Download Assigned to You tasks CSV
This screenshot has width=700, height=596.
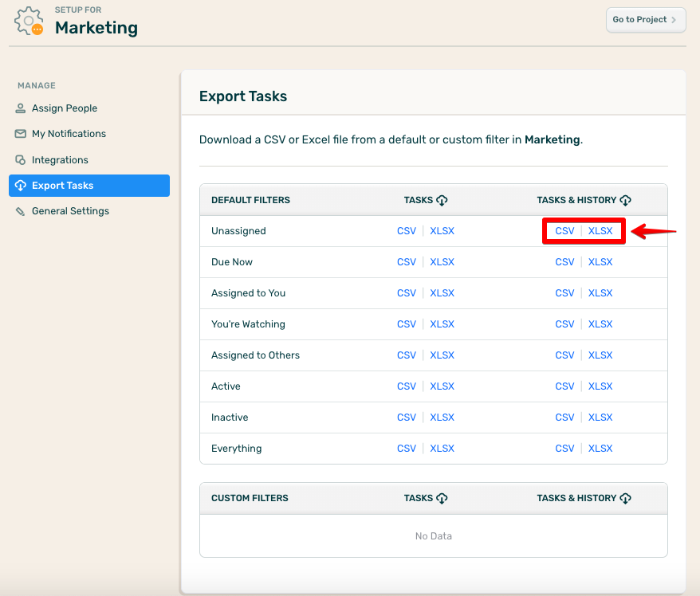pyautogui.click(x=407, y=293)
